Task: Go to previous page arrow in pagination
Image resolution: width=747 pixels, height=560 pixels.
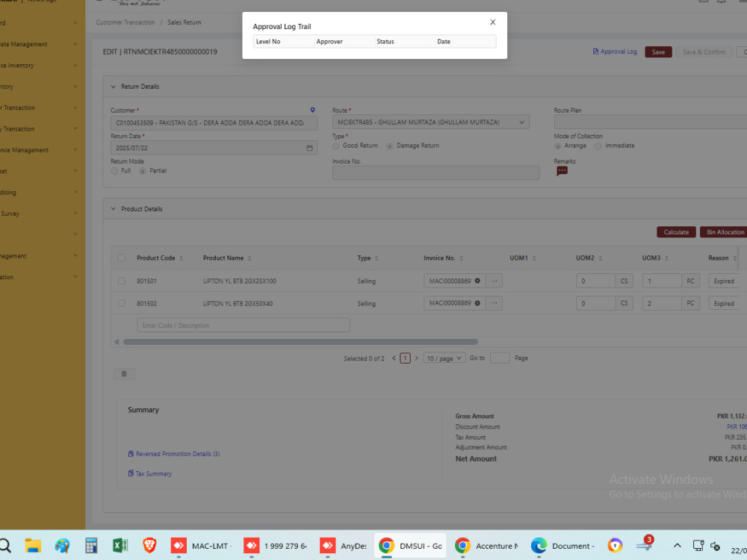Action: pyautogui.click(x=394, y=358)
